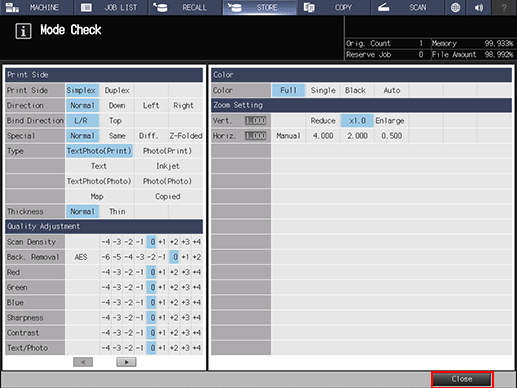Select Z-Folded special original option

[186, 136]
